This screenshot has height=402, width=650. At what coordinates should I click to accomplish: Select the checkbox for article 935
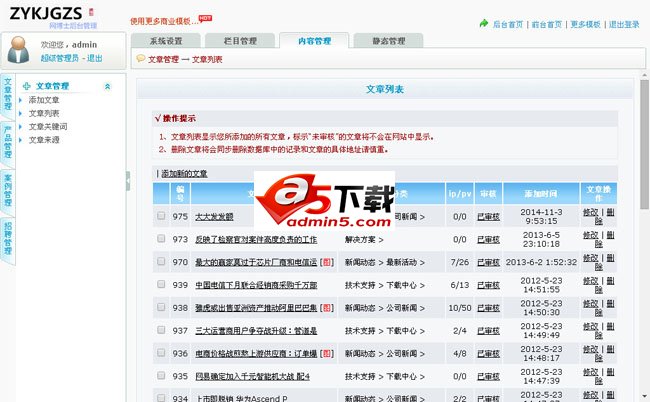click(161, 375)
